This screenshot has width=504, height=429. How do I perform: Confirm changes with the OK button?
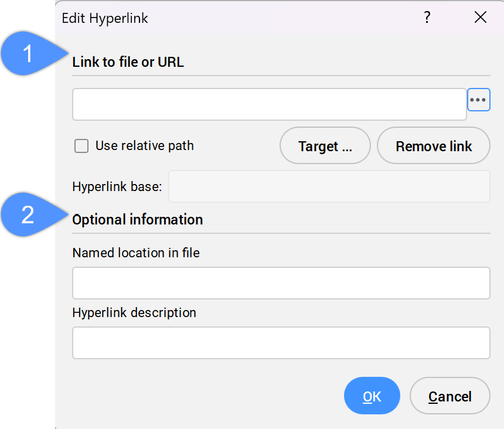coord(372,396)
